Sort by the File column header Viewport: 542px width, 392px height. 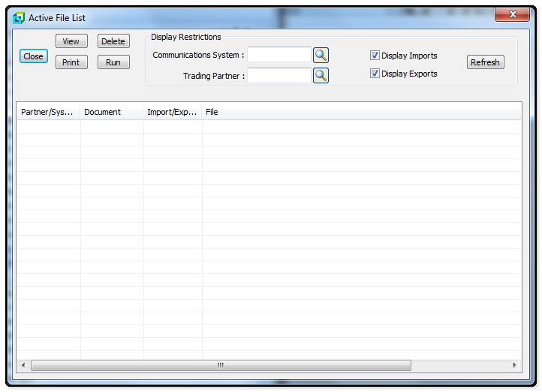click(x=360, y=112)
